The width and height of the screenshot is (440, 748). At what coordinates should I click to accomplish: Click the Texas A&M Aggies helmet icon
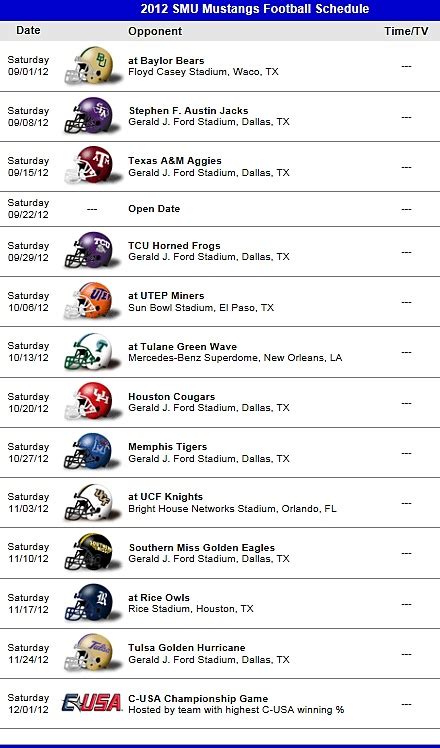point(91,166)
